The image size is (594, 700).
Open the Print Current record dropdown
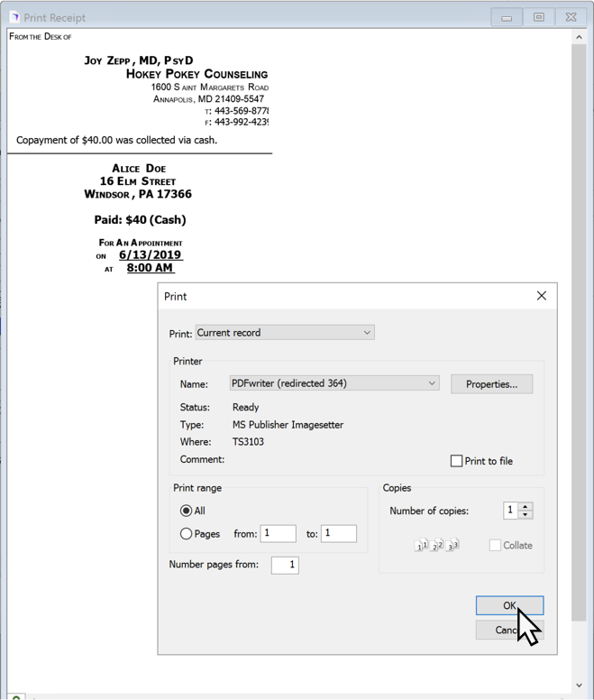284,333
